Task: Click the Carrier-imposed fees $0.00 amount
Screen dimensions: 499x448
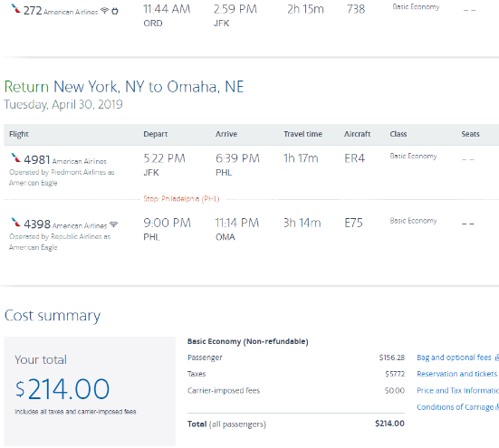Action: click(x=395, y=390)
